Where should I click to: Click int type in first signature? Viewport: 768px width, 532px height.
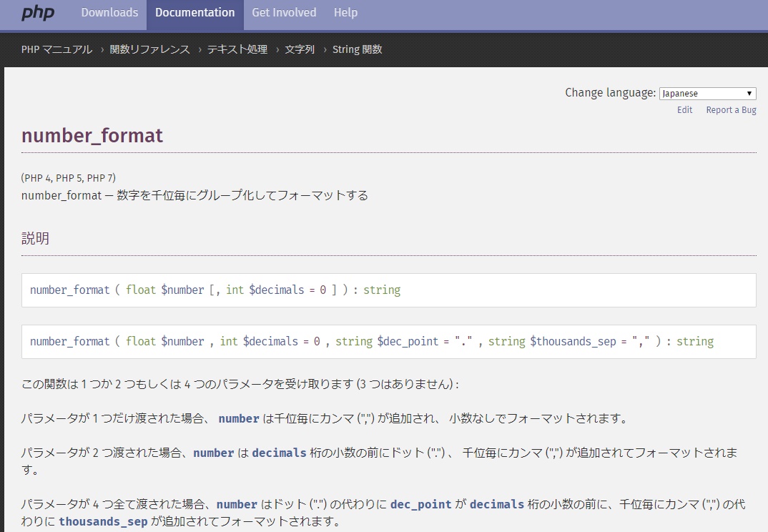pos(235,290)
